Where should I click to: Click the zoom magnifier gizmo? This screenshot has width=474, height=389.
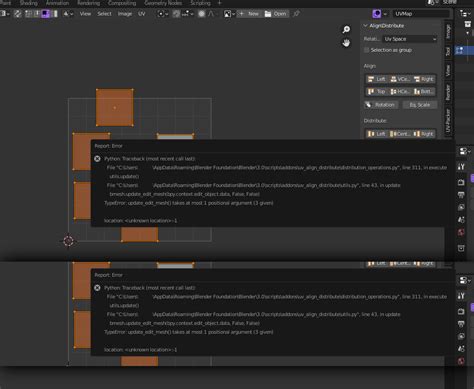click(x=346, y=30)
